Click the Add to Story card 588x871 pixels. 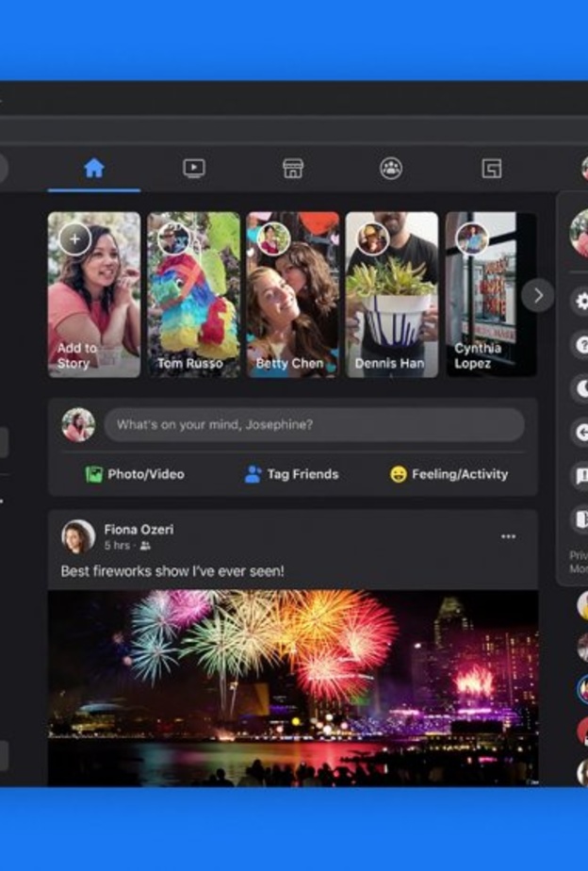(94, 294)
